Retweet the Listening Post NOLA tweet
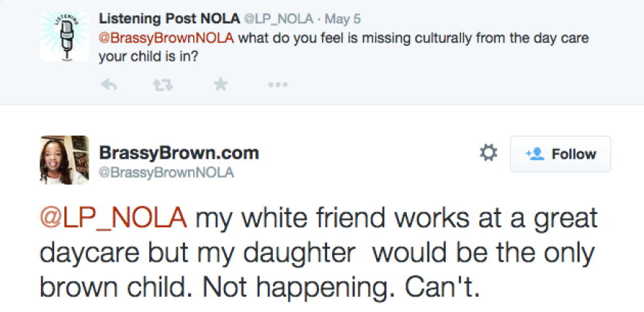Viewport: 644px width, 312px height. coord(163,85)
